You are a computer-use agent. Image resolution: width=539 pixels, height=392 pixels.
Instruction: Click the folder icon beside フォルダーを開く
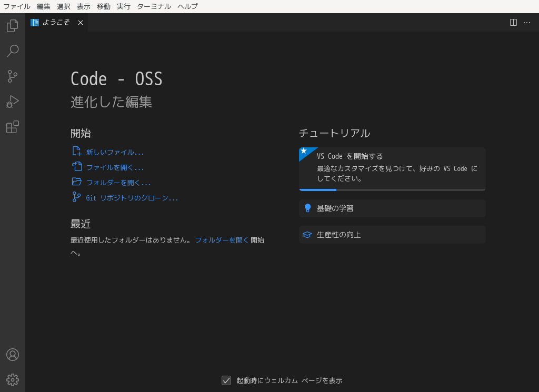click(77, 182)
